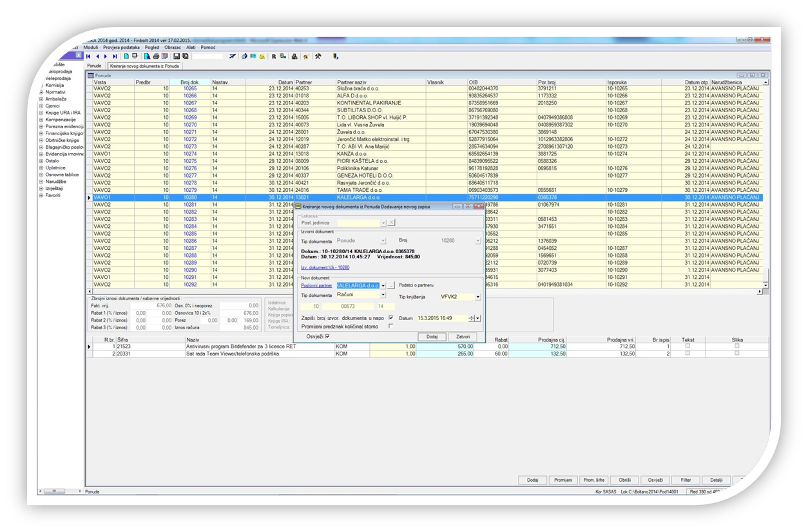Click the floppy disk save icon

(176, 57)
